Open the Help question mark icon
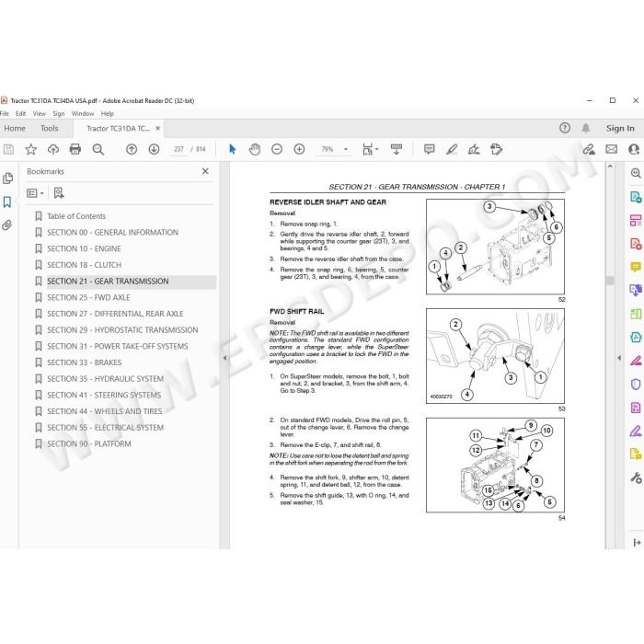Image resolution: width=644 pixels, height=644 pixels. pos(565,128)
